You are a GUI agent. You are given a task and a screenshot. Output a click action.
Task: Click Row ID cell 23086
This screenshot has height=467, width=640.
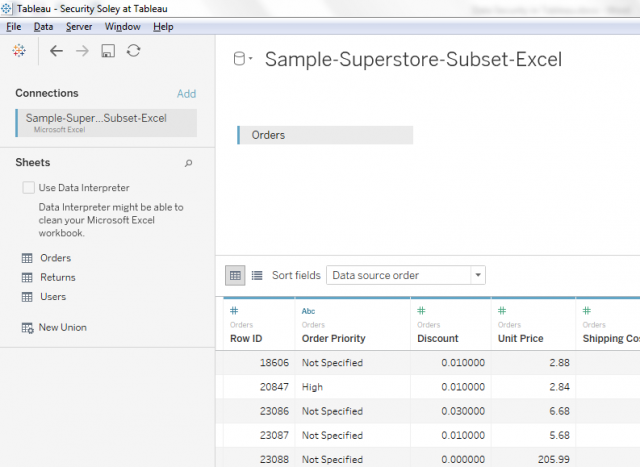[274, 411]
